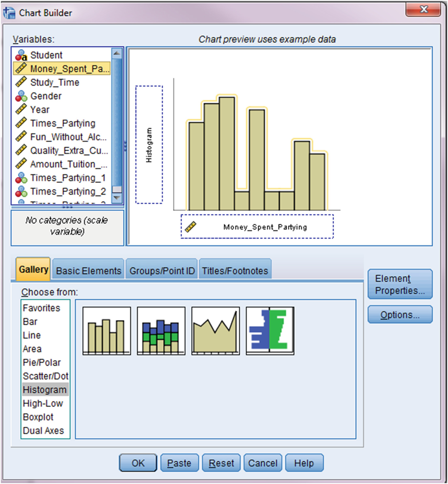Close the Chart Builder window
The height and width of the screenshot is (484, 448).
click(423, 9)
